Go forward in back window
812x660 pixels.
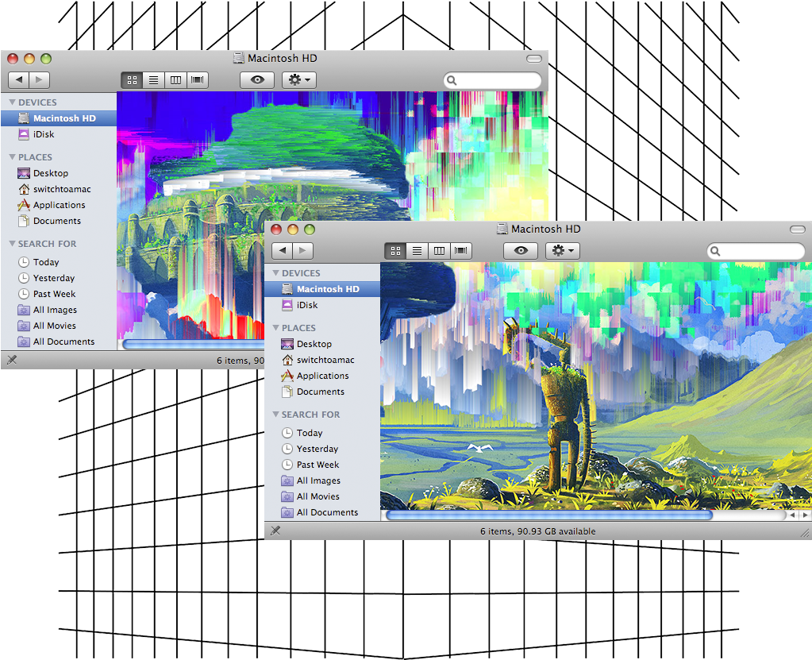(40, 79)
